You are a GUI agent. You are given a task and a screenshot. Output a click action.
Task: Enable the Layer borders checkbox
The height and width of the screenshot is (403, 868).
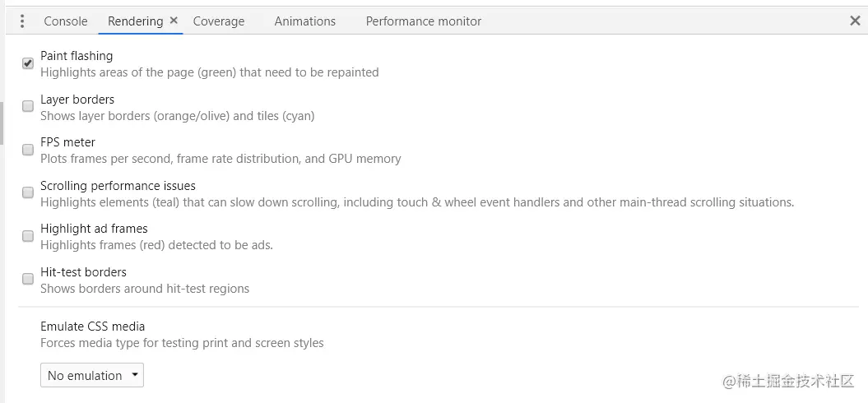28,106
